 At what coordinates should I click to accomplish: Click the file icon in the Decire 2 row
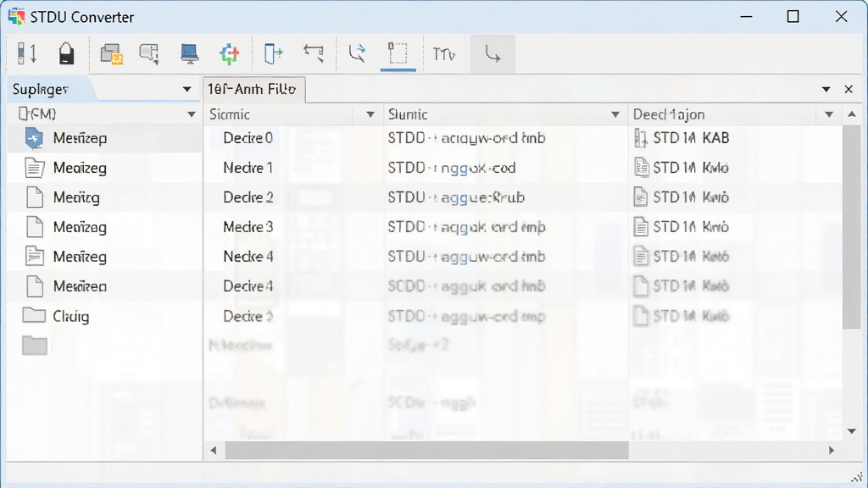pyautogui.click(x=641, y=197)
